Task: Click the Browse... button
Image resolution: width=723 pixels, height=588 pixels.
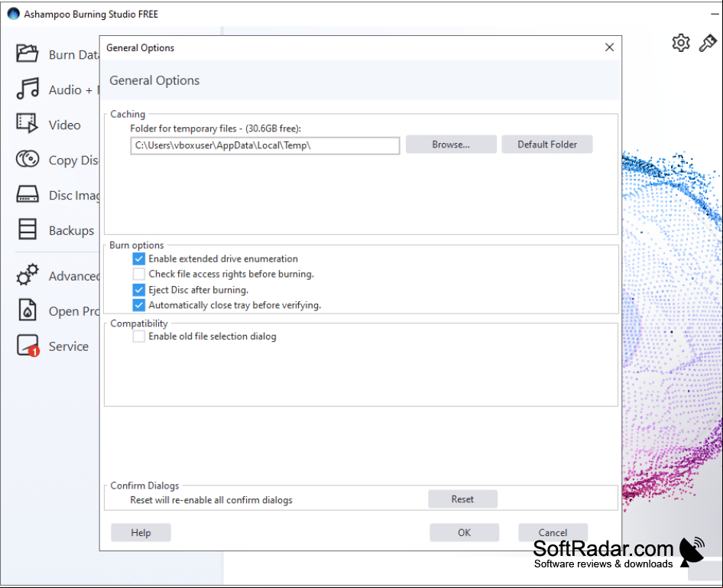Action: pyautogui.click(x=451, y=145)
